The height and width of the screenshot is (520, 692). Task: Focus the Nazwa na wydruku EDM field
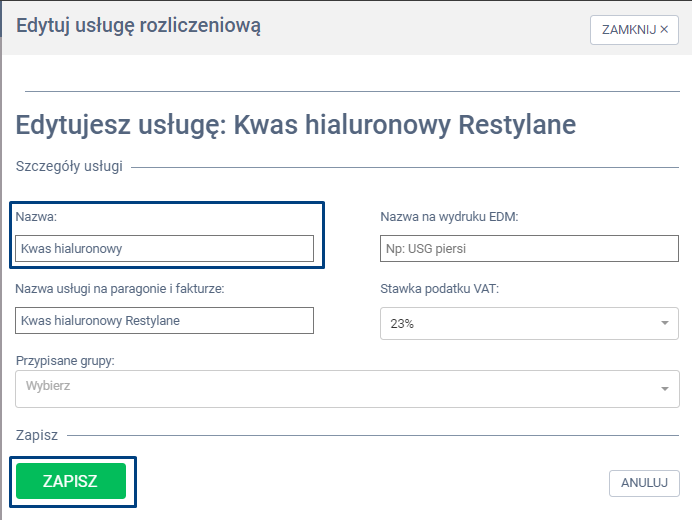pos(529,248)
